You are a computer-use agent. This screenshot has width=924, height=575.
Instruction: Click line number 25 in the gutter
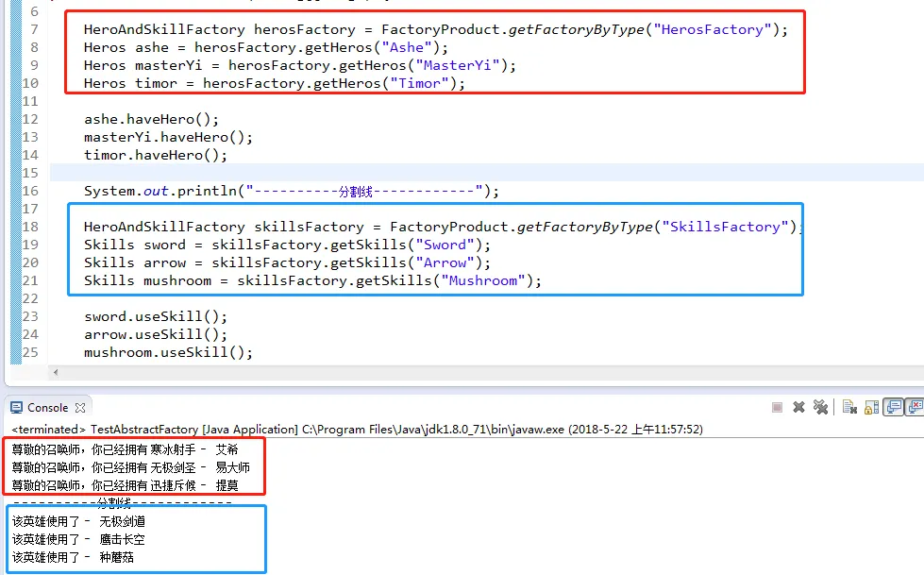click(30, 353)
